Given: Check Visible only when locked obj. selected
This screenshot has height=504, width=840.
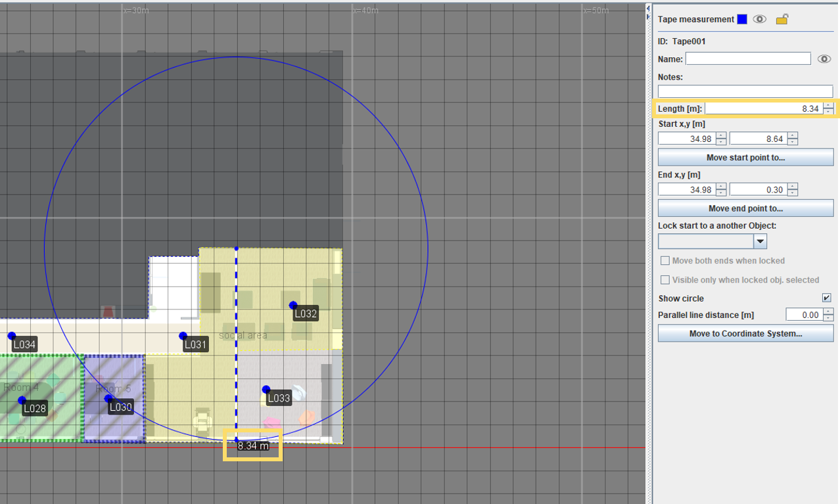Looking at the screenshot, I should tap(665, 280).
